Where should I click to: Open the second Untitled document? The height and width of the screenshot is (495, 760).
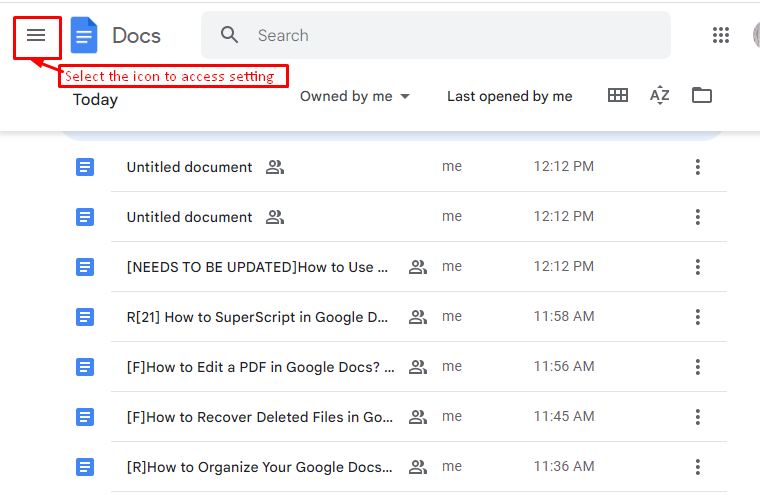point(190,217)
